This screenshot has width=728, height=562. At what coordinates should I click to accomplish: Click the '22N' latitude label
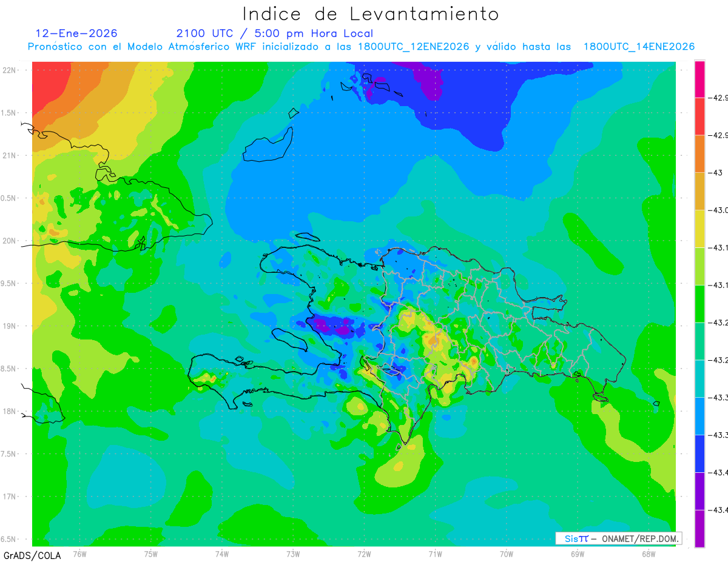(x=10, y=70)
